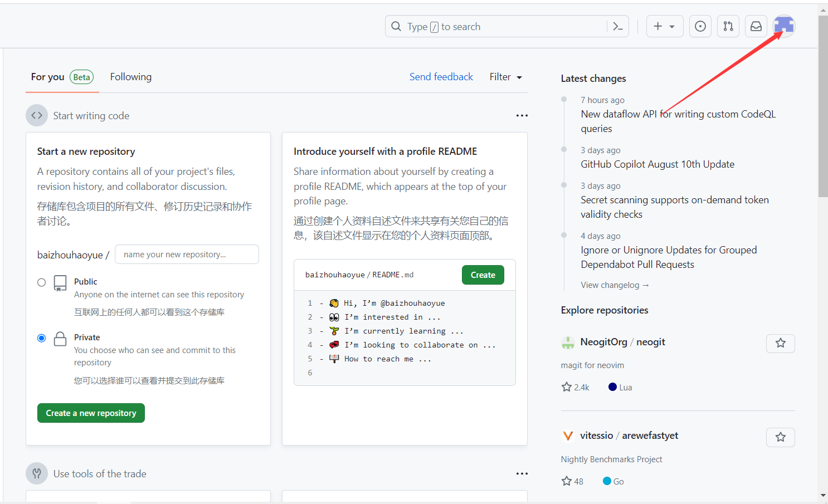Click the 2.4k stars count on neogit
Viewport: 828px width, 504px height.
click(x=576, y=387)
